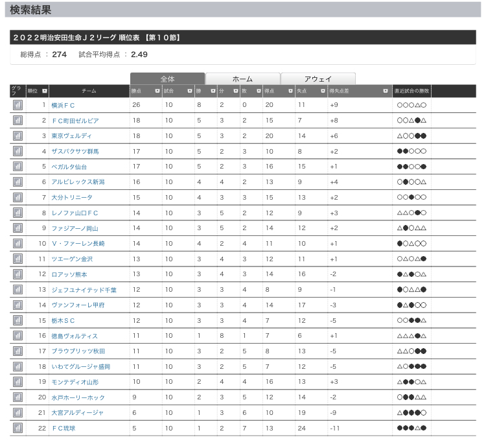Open graph icon for 横浜FC row
The height and width of the screenshot is (448, 486).
pyautogui.click(x=17, y=105)
